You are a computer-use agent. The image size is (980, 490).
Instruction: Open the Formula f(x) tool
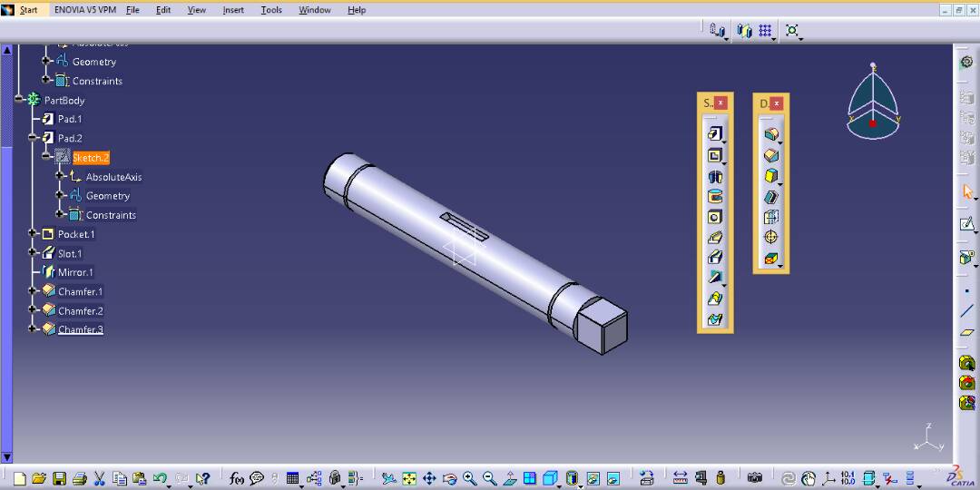[236, 478]
